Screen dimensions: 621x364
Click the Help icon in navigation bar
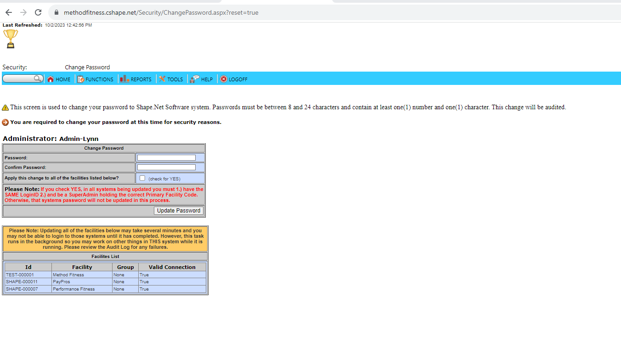[195, 79]
